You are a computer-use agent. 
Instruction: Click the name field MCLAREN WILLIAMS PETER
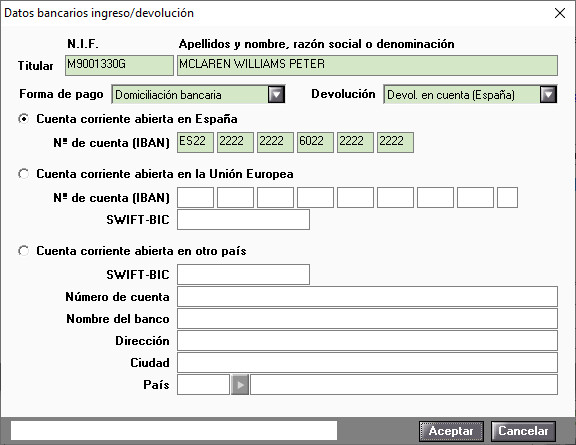coord(367,65)
